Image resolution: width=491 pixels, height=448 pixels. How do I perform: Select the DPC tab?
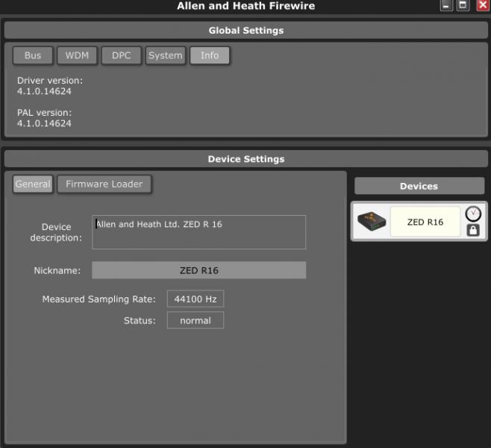tap(121, 55)
